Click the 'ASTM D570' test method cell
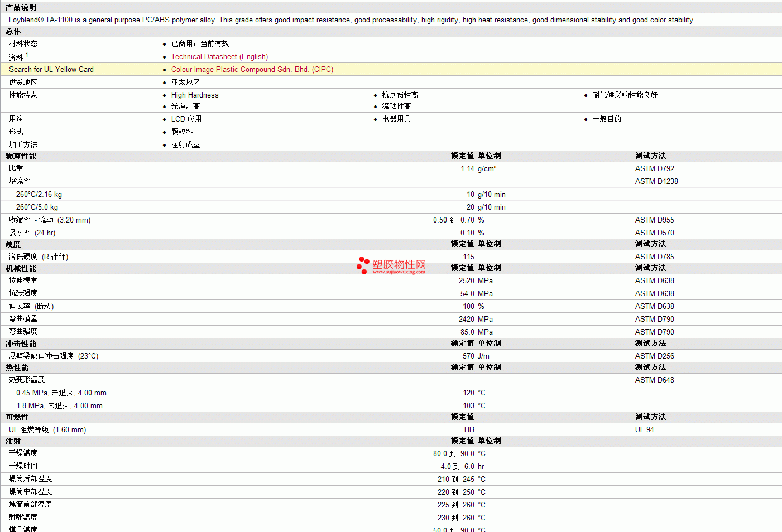Viewport: 782px width, 532px height. 655,233
